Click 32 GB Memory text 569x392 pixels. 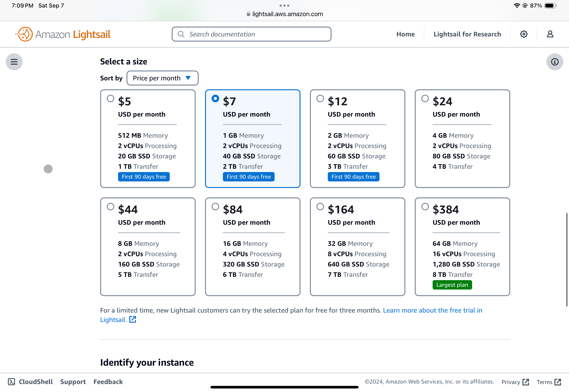350,243
